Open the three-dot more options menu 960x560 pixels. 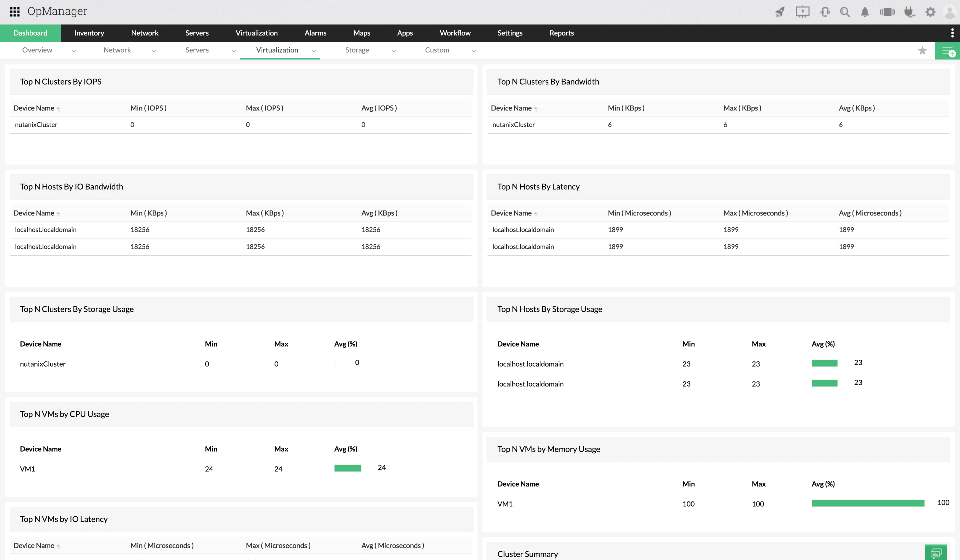952,33
